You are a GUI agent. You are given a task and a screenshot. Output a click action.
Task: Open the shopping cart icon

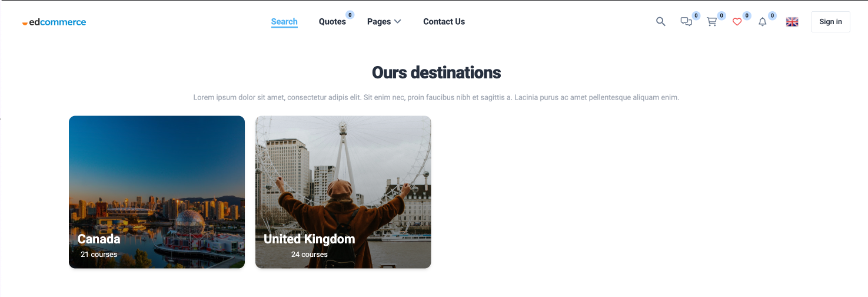711,22
